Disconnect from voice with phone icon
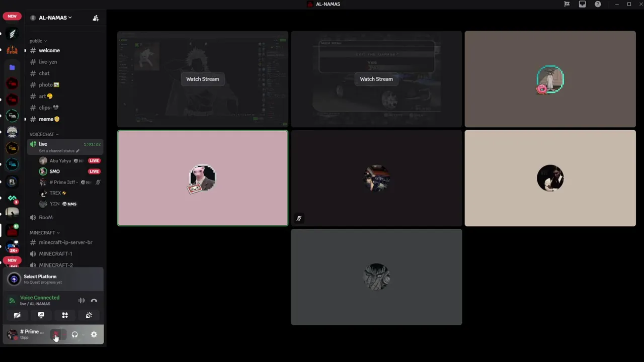Screen dimensions: 644x362 [x=94, y=301]
